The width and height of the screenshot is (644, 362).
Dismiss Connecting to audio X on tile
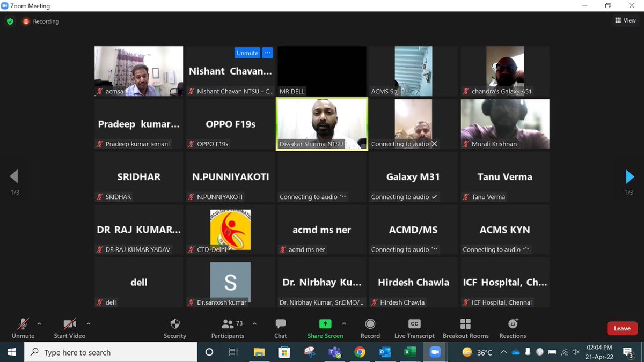pos(435,144)
